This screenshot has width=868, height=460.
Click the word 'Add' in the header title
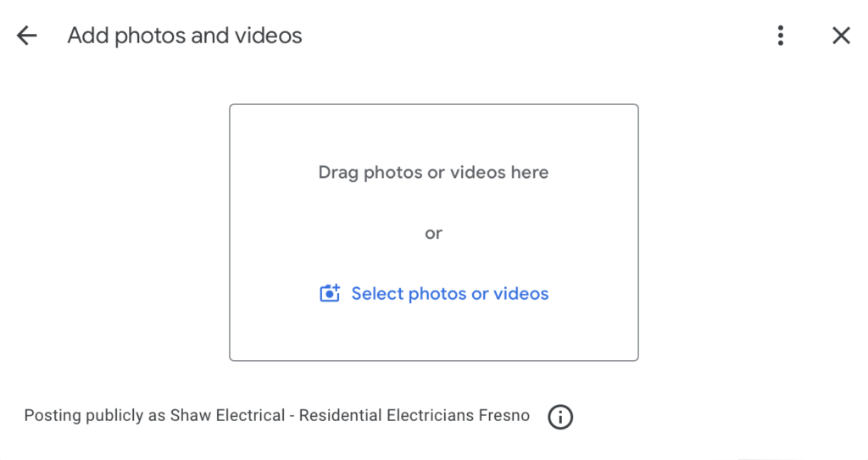(x=88, y=36)
